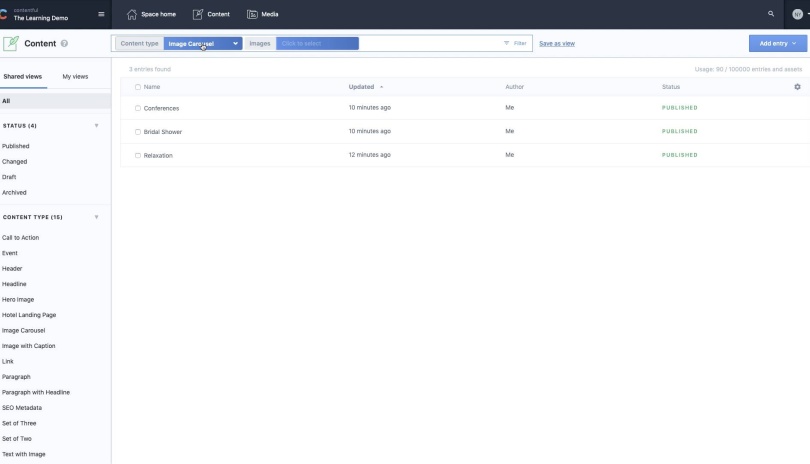Viewport: 810px width, 464px height.
Task: Switch to the My views tab
Action: tap(75, 76)
